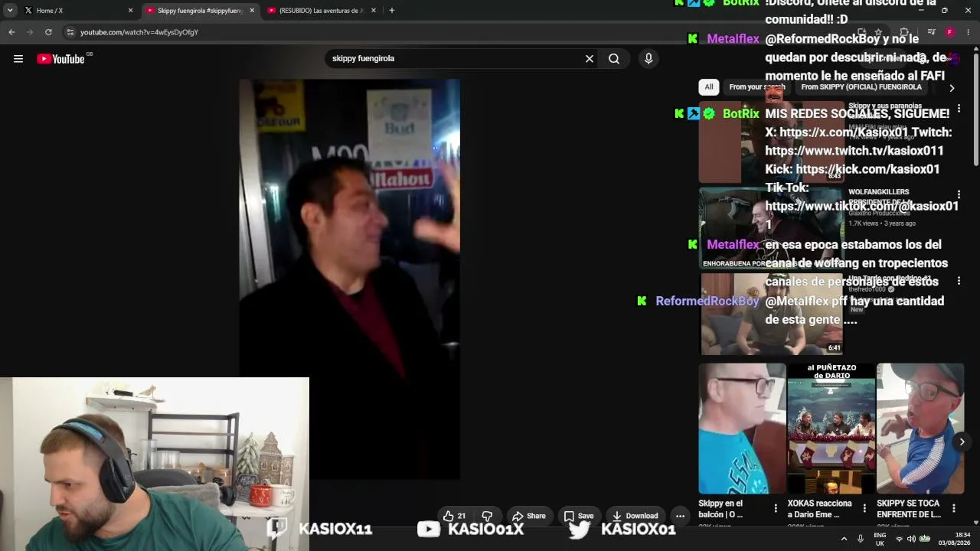Play the 'XOKAS reacciona a Dario' short
The image size is (980, 551).
click(x=831, y=429)
